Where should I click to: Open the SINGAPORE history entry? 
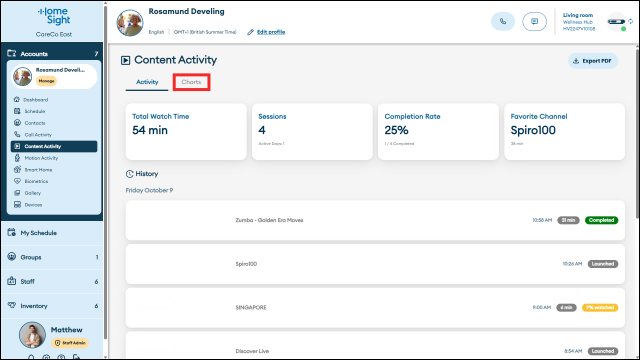click(375, 308)
